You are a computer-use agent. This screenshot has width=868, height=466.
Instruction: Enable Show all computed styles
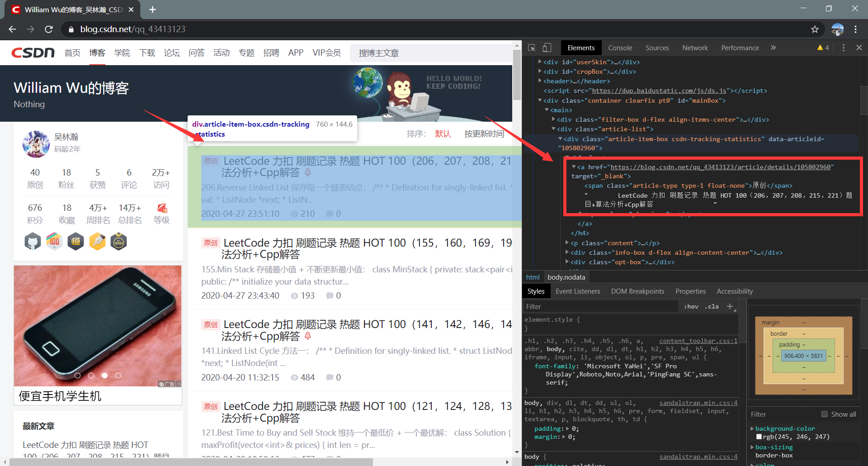[x=825, y=414]
